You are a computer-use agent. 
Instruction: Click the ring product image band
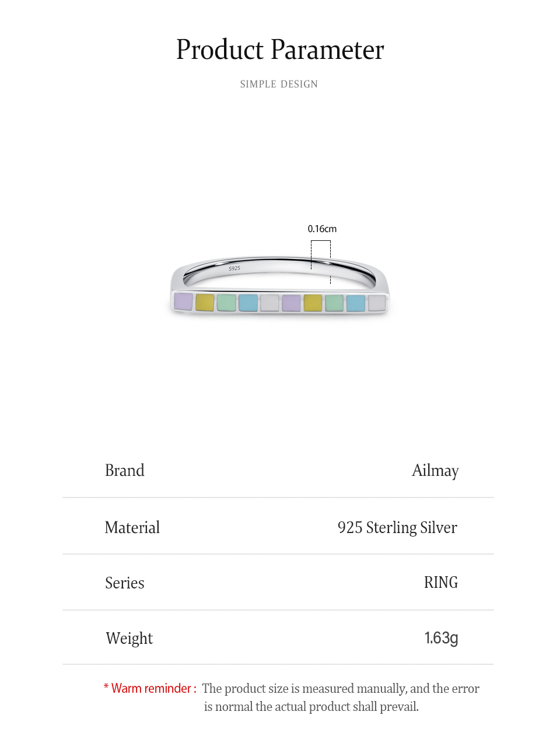click(x=280, y=286)
